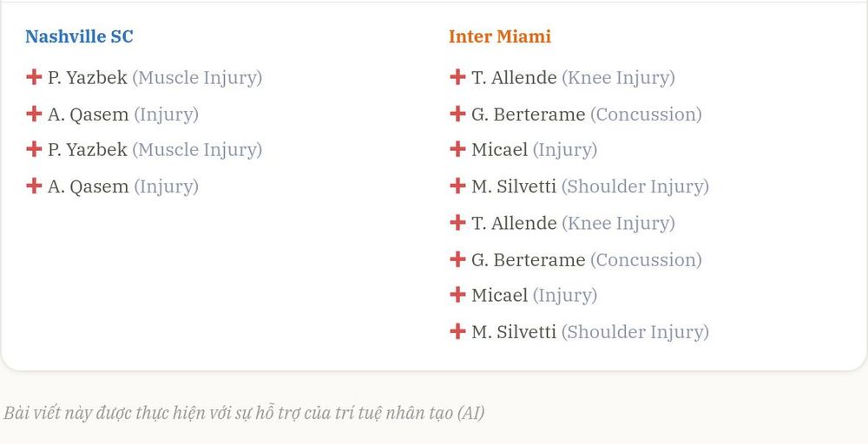Click the Nashville SC team heading
Screen dimensions: 868x444
point(79,36)
